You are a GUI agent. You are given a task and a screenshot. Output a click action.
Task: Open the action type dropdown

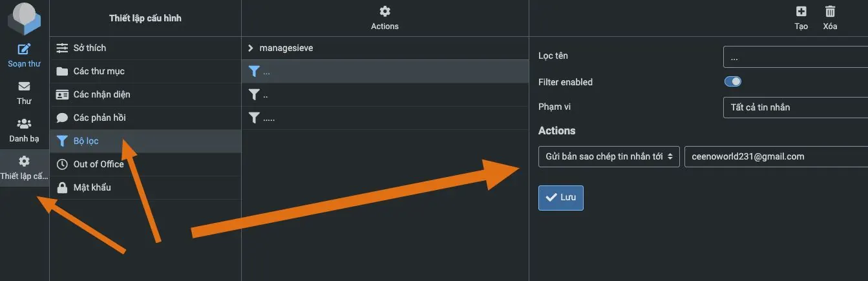pyautogui.click(x=609, y=156)
